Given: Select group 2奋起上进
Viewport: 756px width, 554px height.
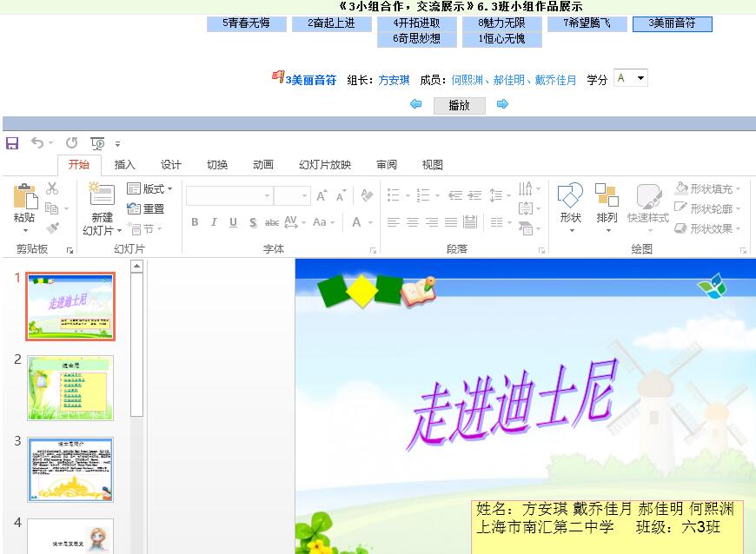Looking at the screenshot, I should tap(331, 23).
